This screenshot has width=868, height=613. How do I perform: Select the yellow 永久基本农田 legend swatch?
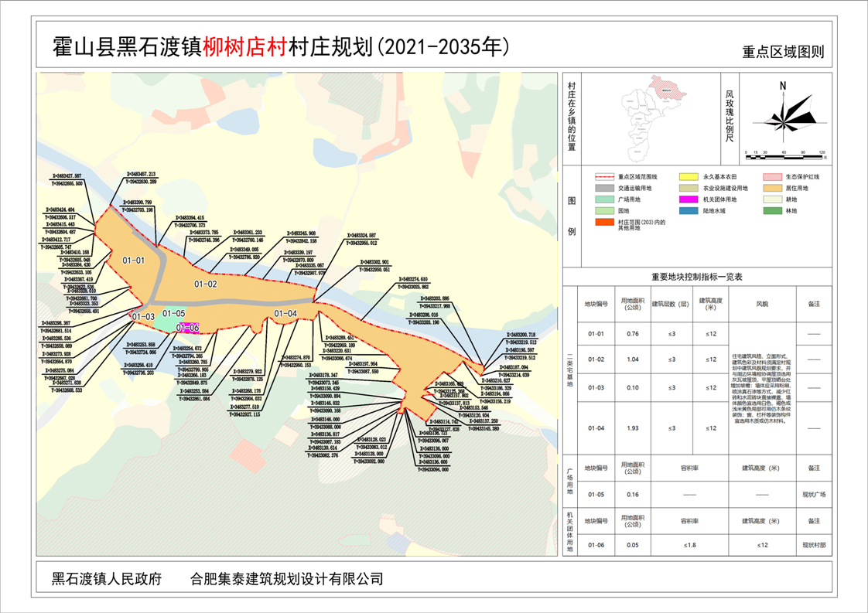[688, 177]
